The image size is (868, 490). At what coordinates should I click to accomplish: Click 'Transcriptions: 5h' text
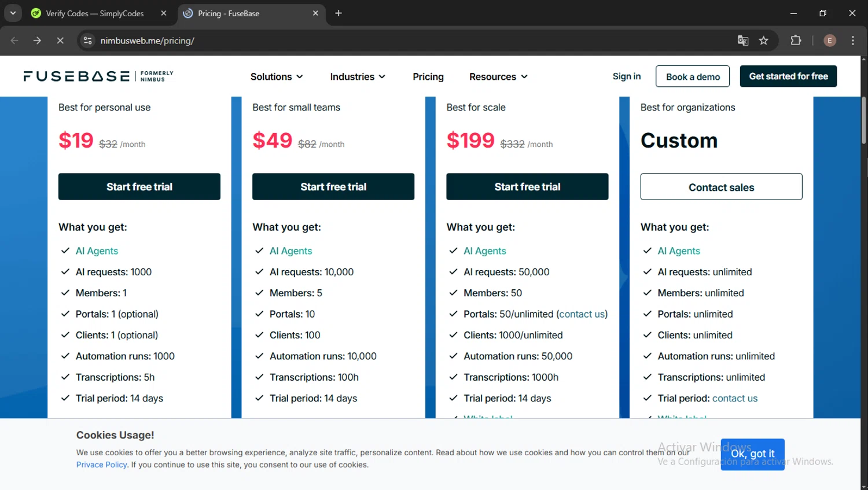[115, 377]
